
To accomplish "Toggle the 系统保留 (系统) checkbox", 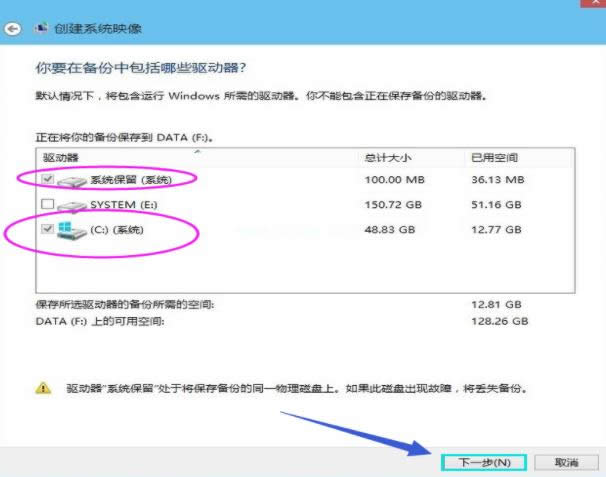I will tap(48, 180).
